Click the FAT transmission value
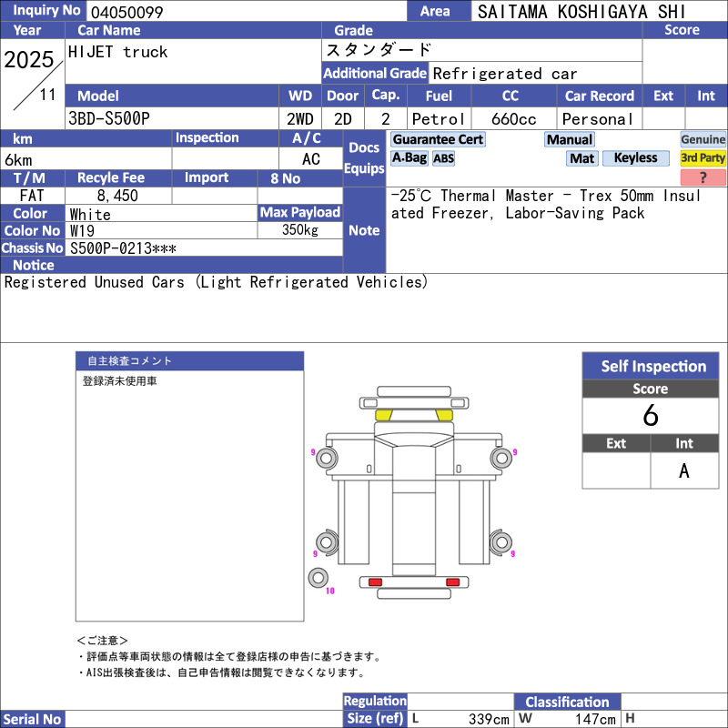The image size is (728, 728). click(32, 196)
